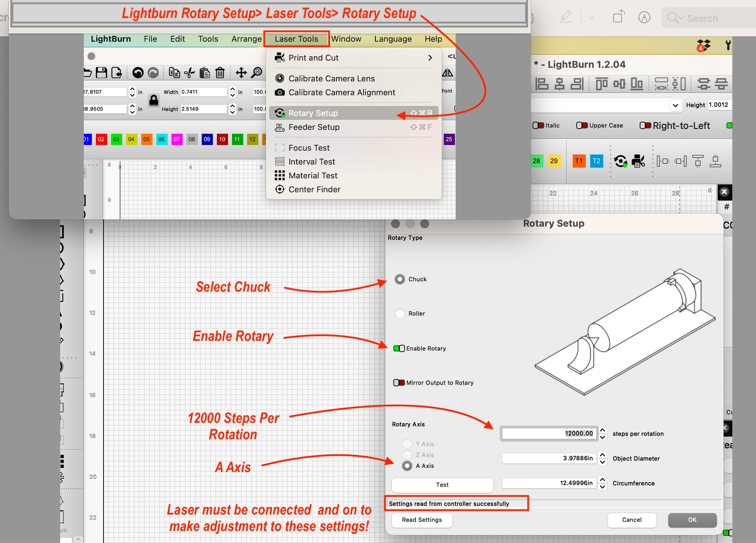This screenshot has width=756, height=543.
Task: Click the Read Settings button
Action: tap(422, 520)
